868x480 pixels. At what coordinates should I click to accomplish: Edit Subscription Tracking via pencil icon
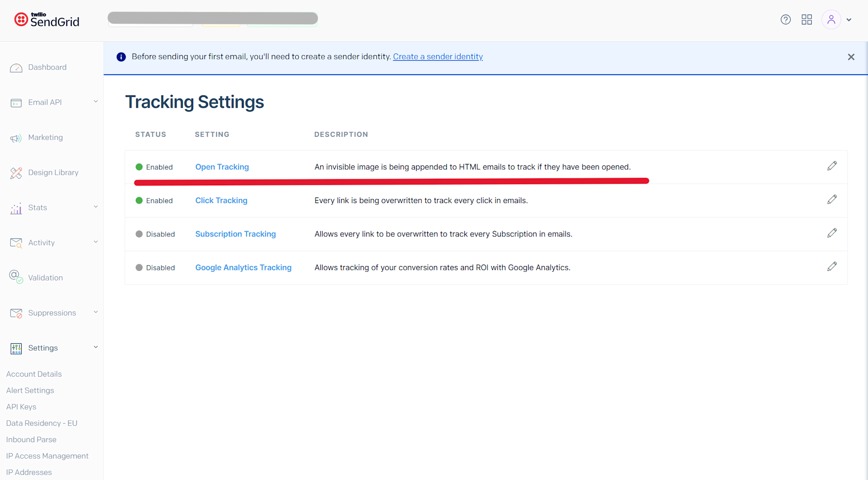[832, 233]
